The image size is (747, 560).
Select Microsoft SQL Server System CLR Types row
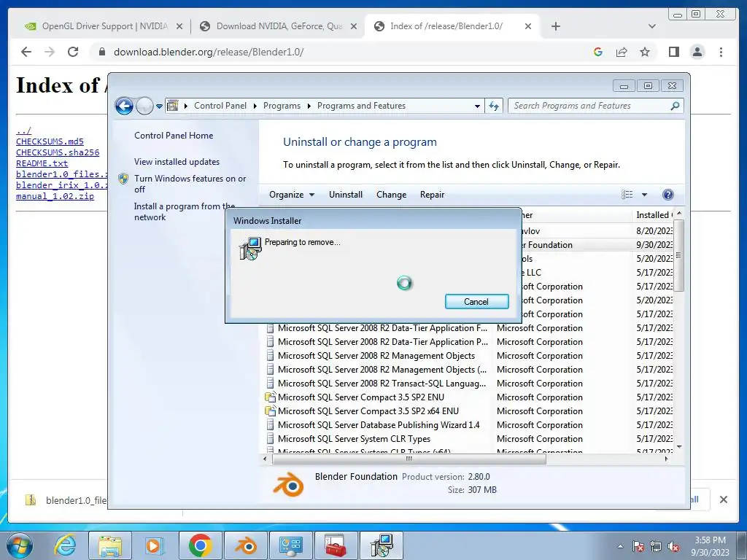[354, 438]
